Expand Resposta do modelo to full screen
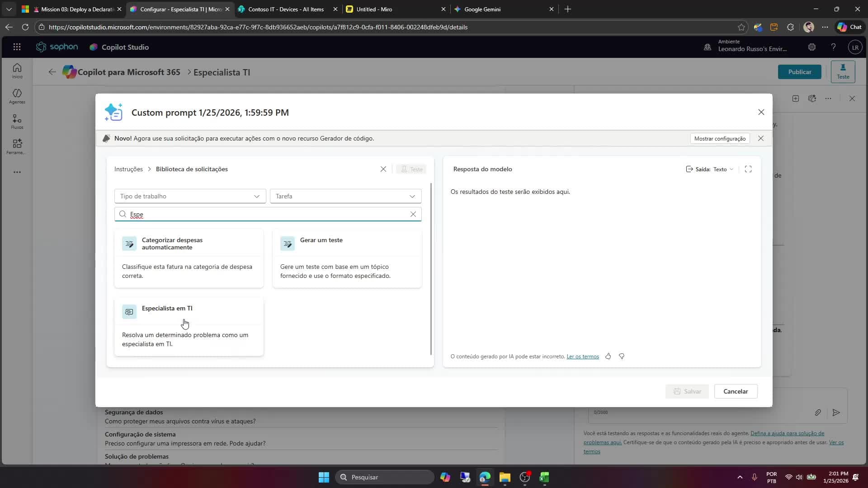This screenshot has width=868, height=488. point(748,169)
